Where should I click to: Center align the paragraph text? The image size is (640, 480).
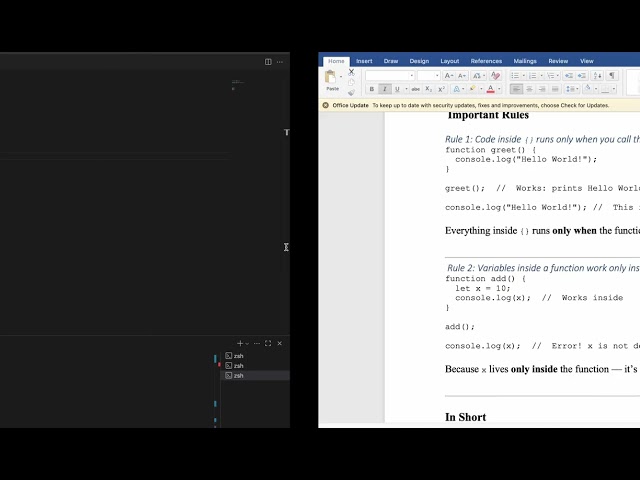pos(529,89)
